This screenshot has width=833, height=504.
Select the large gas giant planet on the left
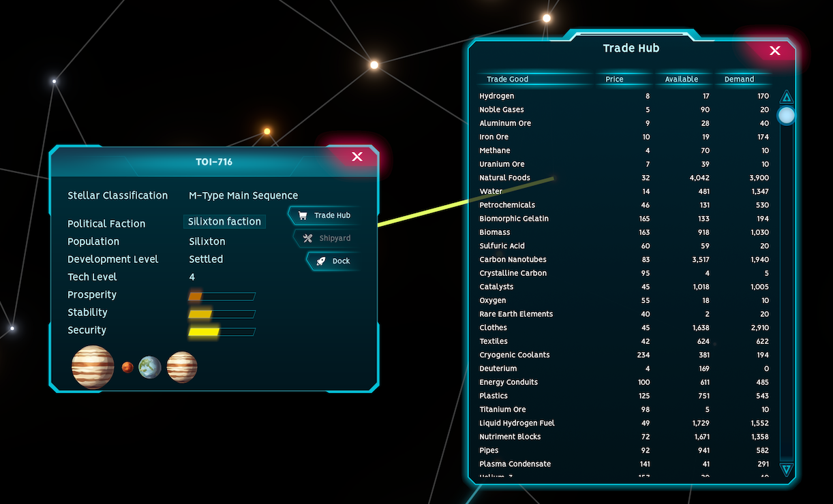93,366
